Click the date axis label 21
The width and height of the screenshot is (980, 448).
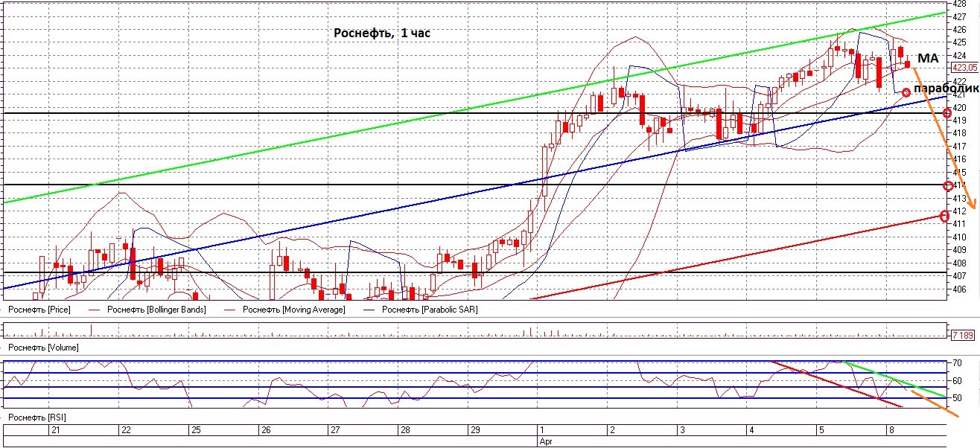tap(54, 431)
